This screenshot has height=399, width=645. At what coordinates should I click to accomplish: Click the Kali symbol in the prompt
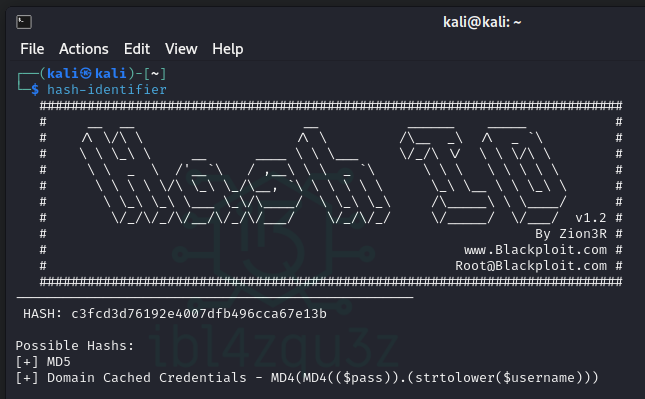[x=86, y=73]
